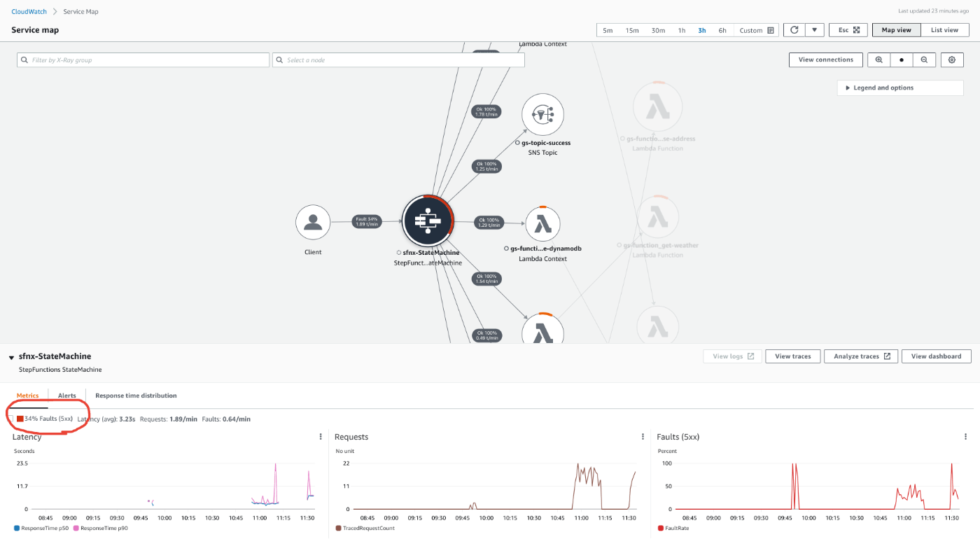
Task: Open Filter by X-Ray group field
Action: pyautogui.click(x=143, y=60)
